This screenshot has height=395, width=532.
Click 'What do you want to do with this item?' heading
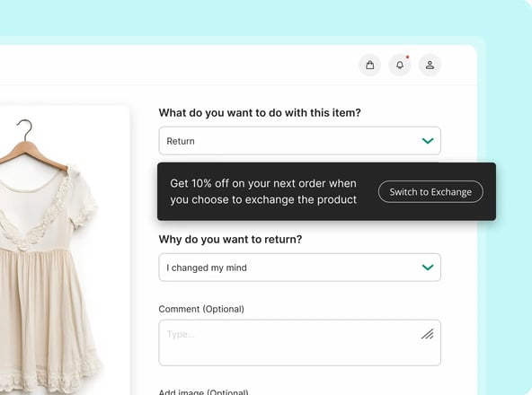tap(260, 112)
